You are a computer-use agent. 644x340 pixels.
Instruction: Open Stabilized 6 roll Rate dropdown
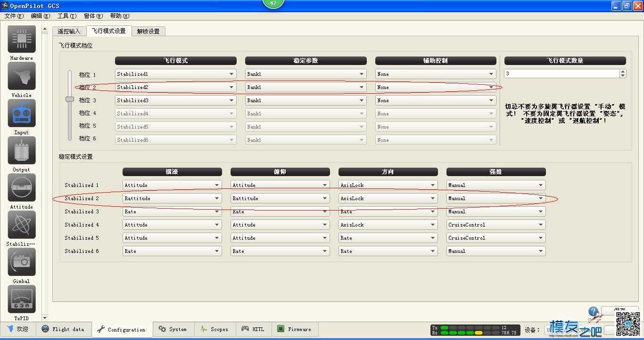[172, 251]
